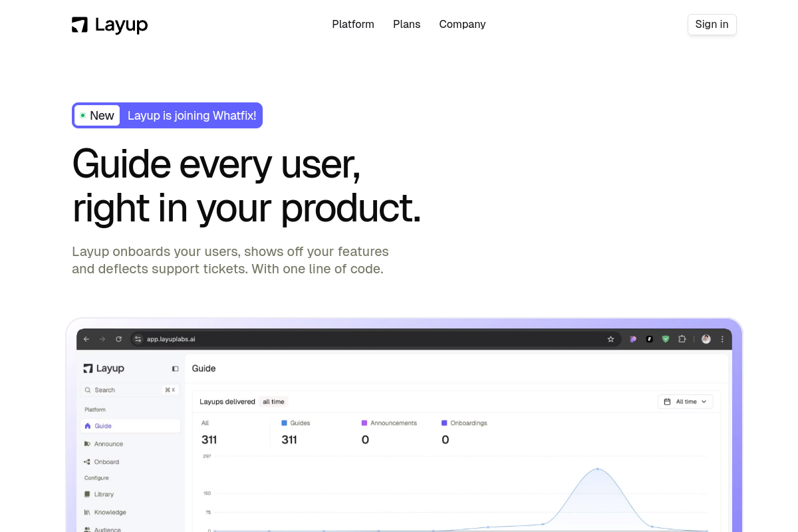Image resolution: width=798 pixels, height=532 pixels.
Task: Click the Sign in button
Action: click(x=712, y=25)
